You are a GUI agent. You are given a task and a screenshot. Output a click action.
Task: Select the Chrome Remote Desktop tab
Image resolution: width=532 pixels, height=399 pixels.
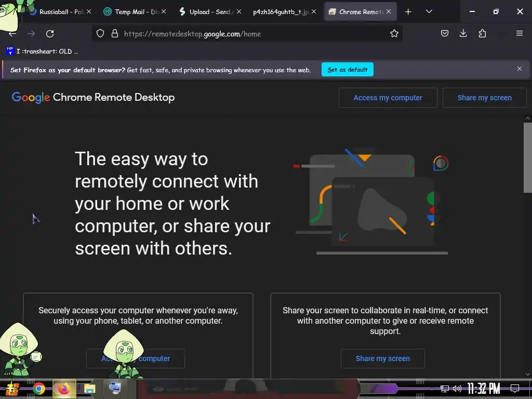tap(361, 12)
